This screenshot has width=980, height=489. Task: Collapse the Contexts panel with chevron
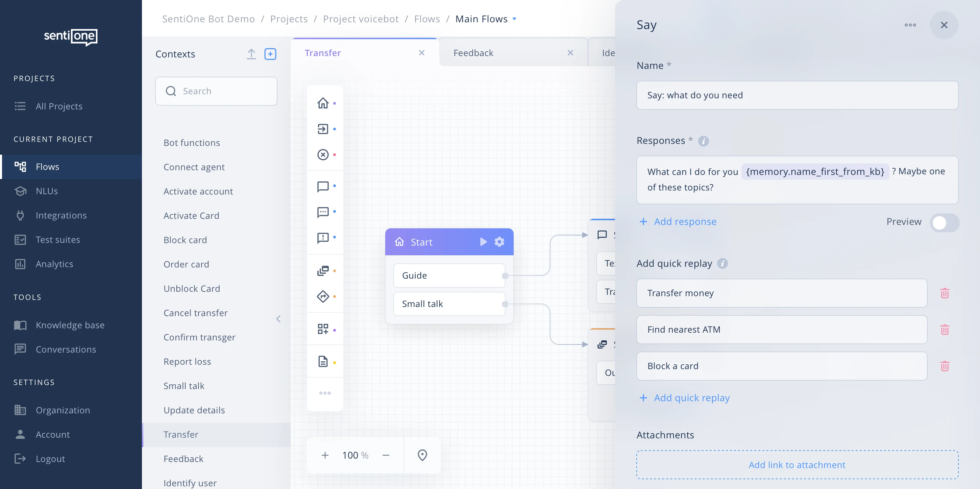point(278,319)
